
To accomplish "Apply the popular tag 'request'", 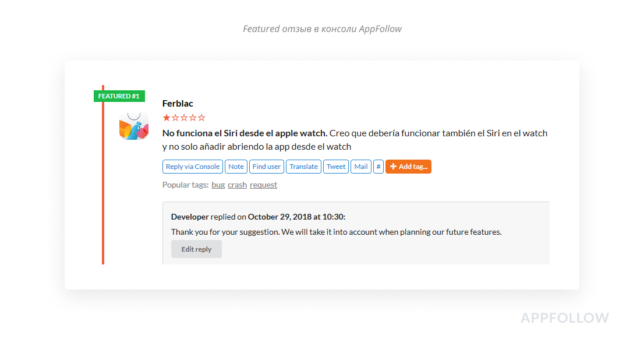I will point(263,185).
